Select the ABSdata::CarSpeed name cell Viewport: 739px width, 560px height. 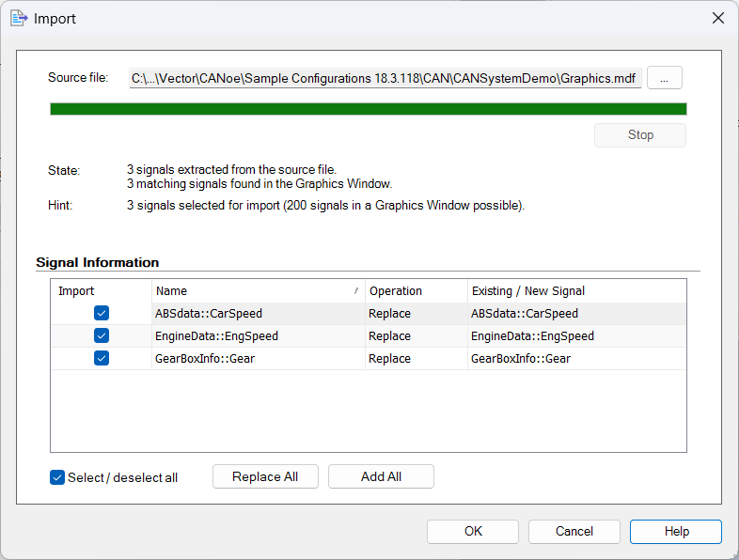[x=259, y=314]
